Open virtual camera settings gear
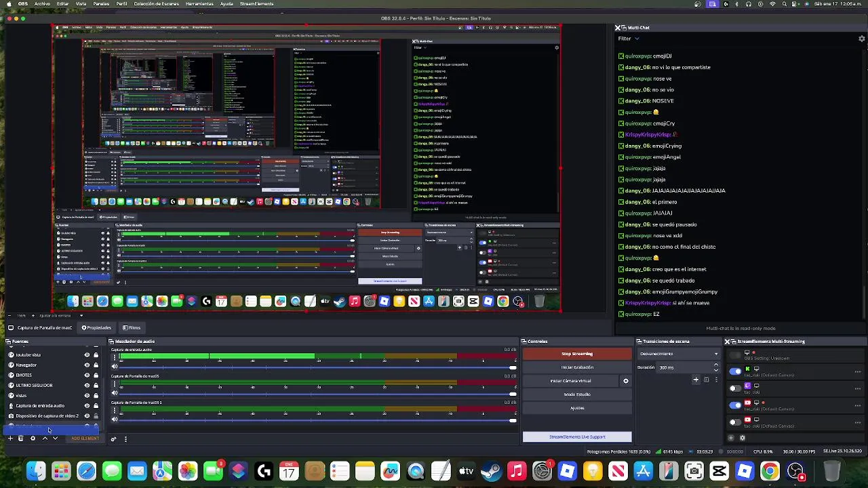 coord(626,381)
